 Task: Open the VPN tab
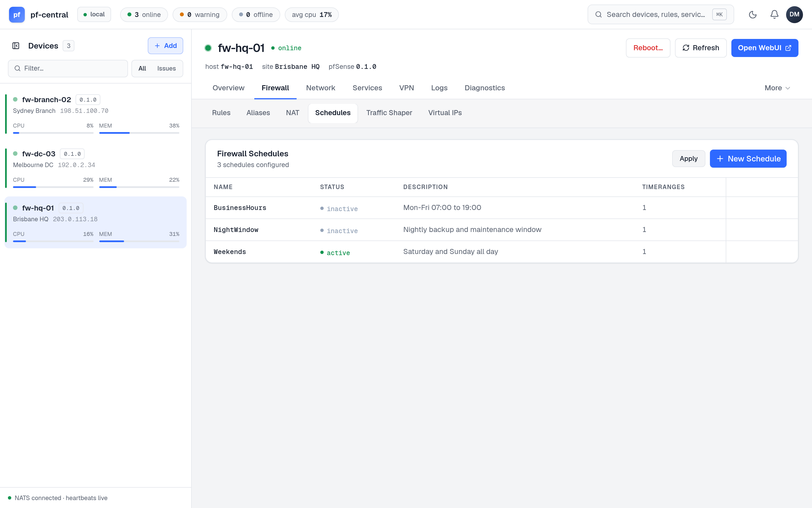point(406,88)
